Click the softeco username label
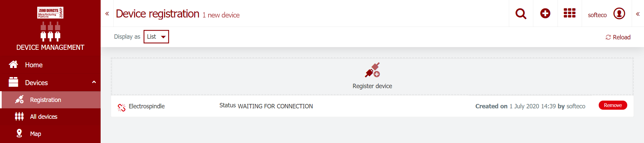The image size is (644, 143). point(597,15)
